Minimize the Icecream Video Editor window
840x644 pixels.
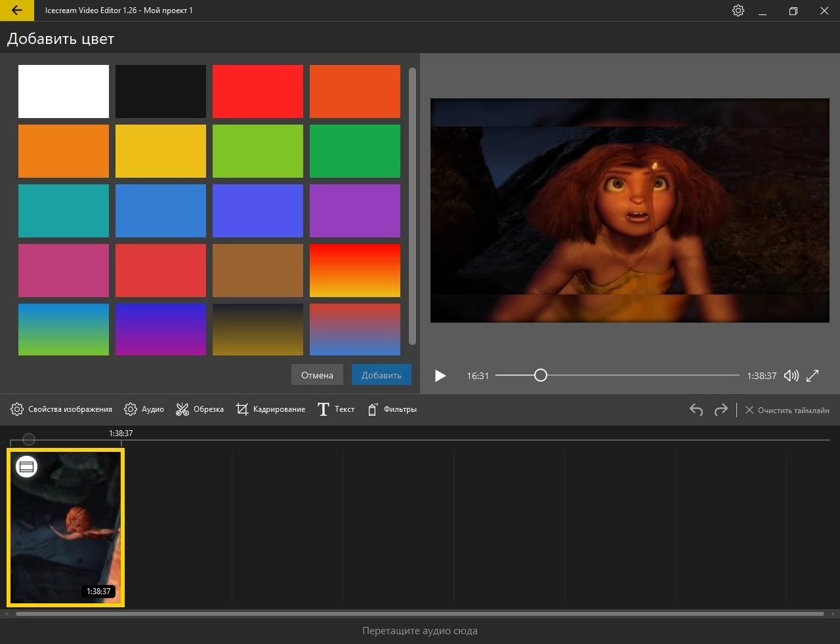(763, 10)
